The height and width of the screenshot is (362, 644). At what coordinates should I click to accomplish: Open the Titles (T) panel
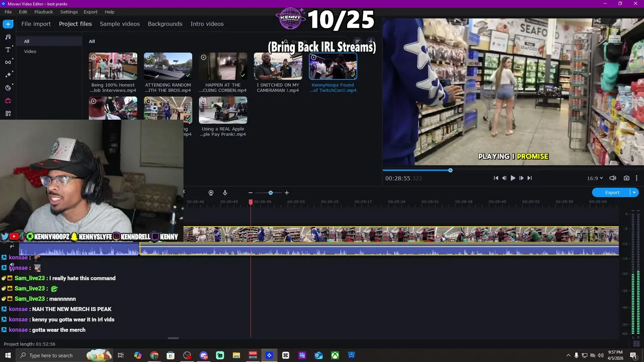pos(8,49)
